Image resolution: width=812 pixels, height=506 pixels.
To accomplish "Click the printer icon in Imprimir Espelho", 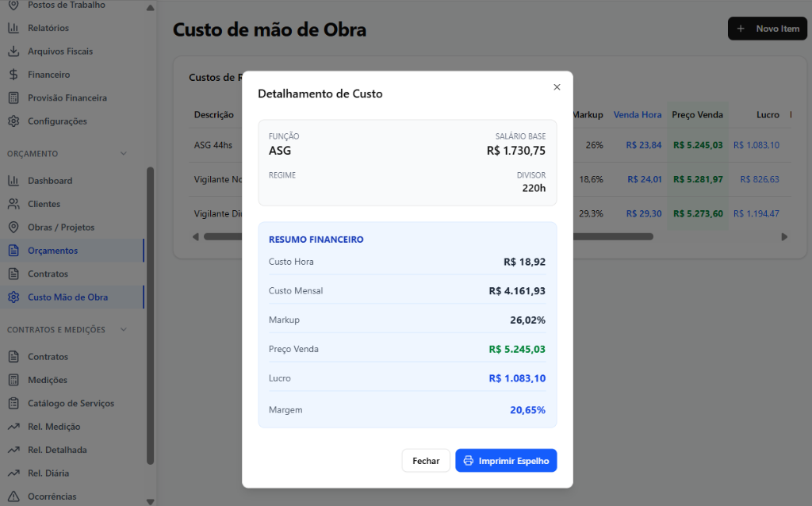I will (x=468, y=461).
